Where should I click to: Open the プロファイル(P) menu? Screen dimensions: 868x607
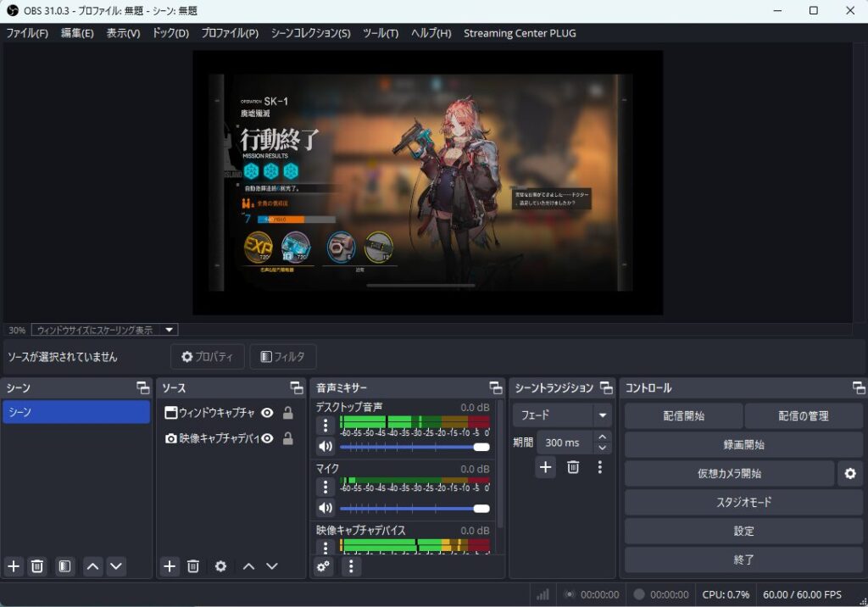pos(230,33)
